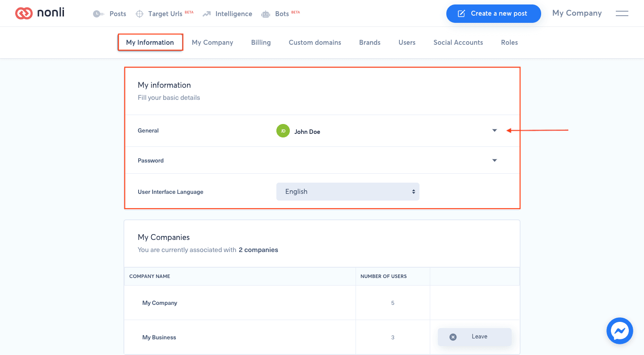Click the Intelligence trend arrow icon
Screen dimensions: 644x355
point(206,14)
